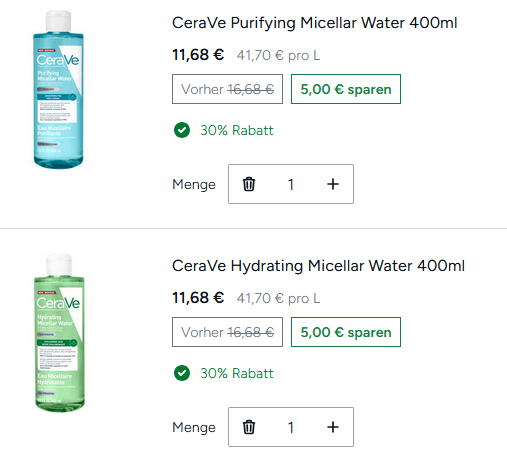
Task: Open CeraVe Purifying Micellar Water product image
Action: (x=58, y=89)
